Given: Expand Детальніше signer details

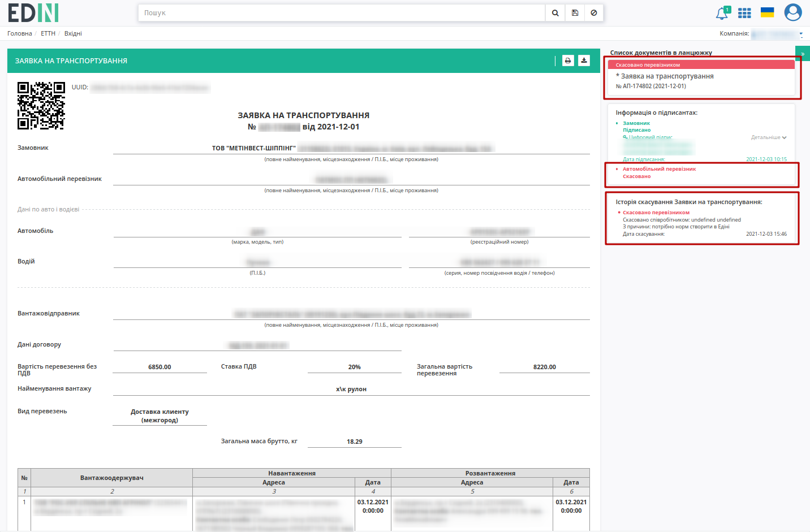Looking at the screenshot, I should (x=769, y=137).
